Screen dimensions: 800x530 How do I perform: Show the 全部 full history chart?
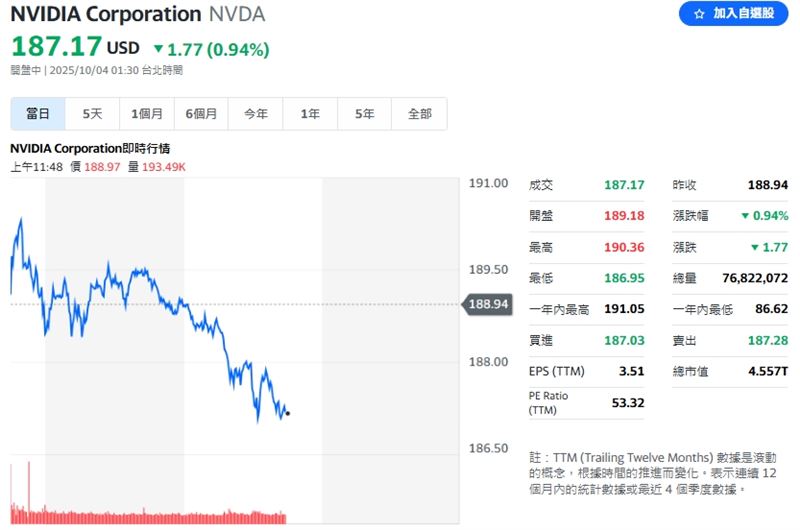(x=419, y=114)
